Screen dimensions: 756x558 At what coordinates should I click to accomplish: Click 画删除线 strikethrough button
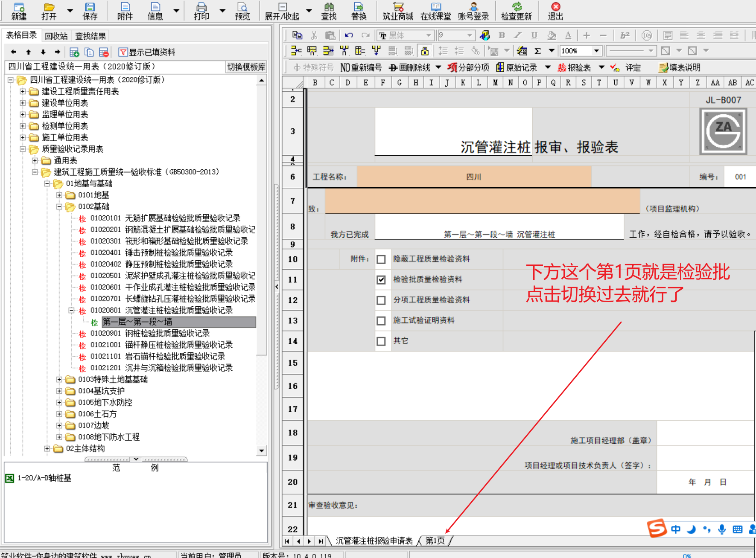pos(409,67)
